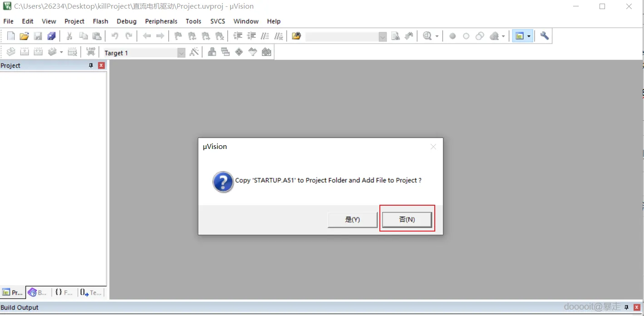Click Download to flash LOAD icon

[91, 52]
